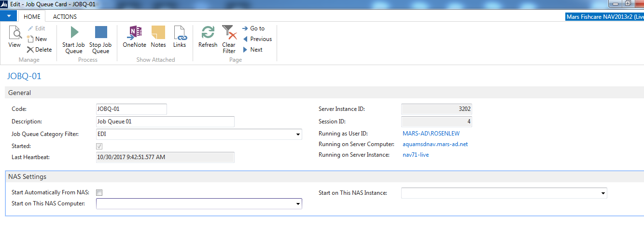Open the OneNote attachment icon
Image resolution: width=644 pixels, height=230 pixels.
tap(134, 32)
